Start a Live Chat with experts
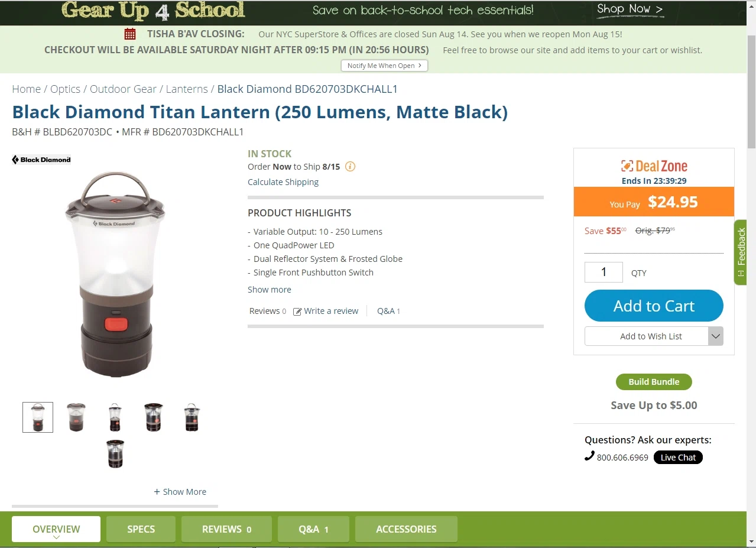756x548 pixels. pos(678,458)
